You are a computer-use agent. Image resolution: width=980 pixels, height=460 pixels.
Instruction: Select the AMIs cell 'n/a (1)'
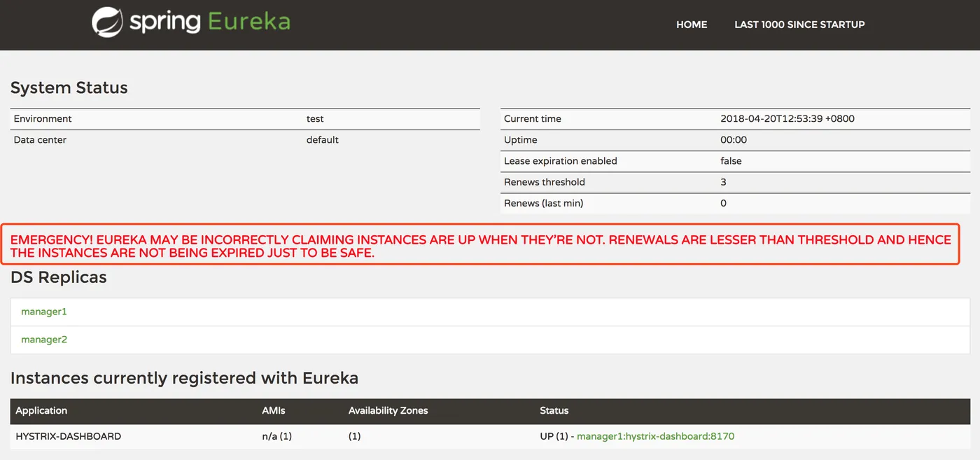[x=276, y=436]
